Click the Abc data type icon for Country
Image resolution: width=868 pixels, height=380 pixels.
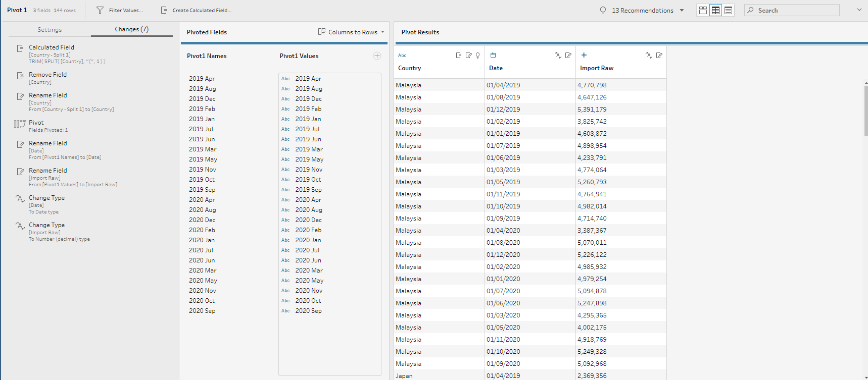(402, 56)
